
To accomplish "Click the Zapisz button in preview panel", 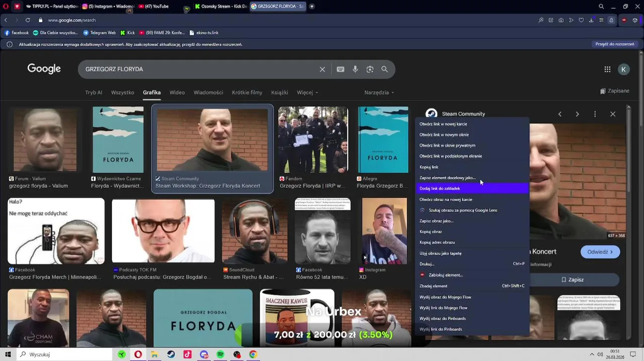I will click(572, 280).
